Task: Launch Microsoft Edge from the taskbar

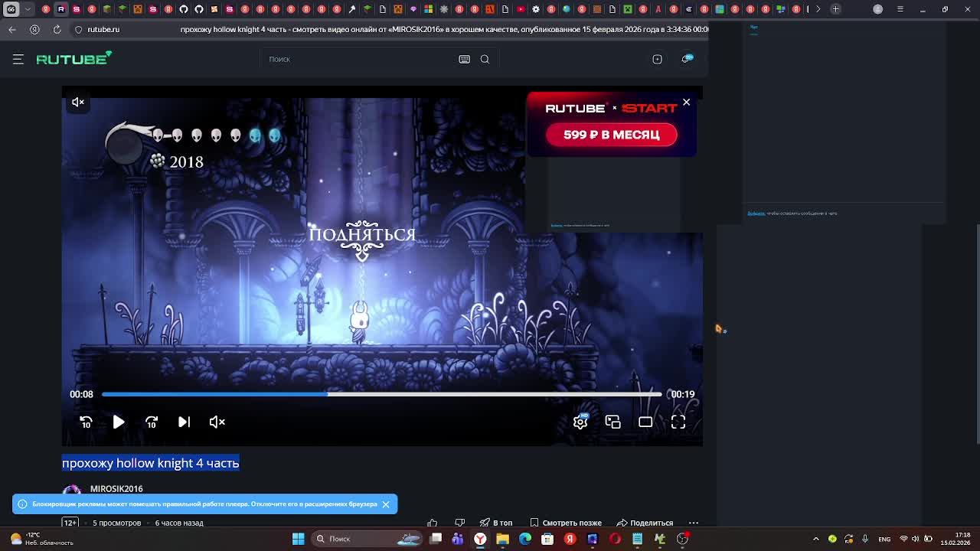Action: pyautogui.click(x=525, y=539)
